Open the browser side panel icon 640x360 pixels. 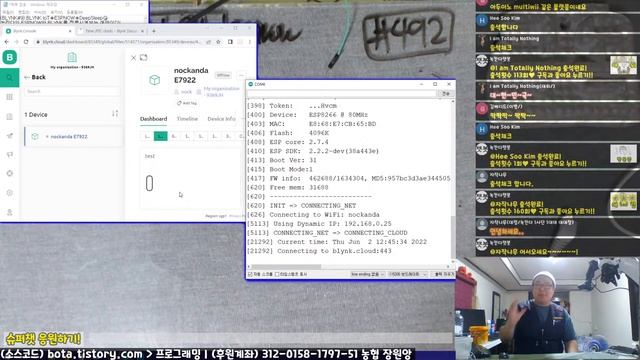[x=230, y=42]
